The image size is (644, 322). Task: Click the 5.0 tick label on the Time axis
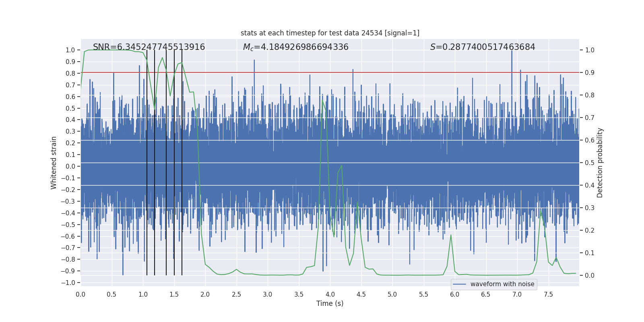[x=392, y=294]
